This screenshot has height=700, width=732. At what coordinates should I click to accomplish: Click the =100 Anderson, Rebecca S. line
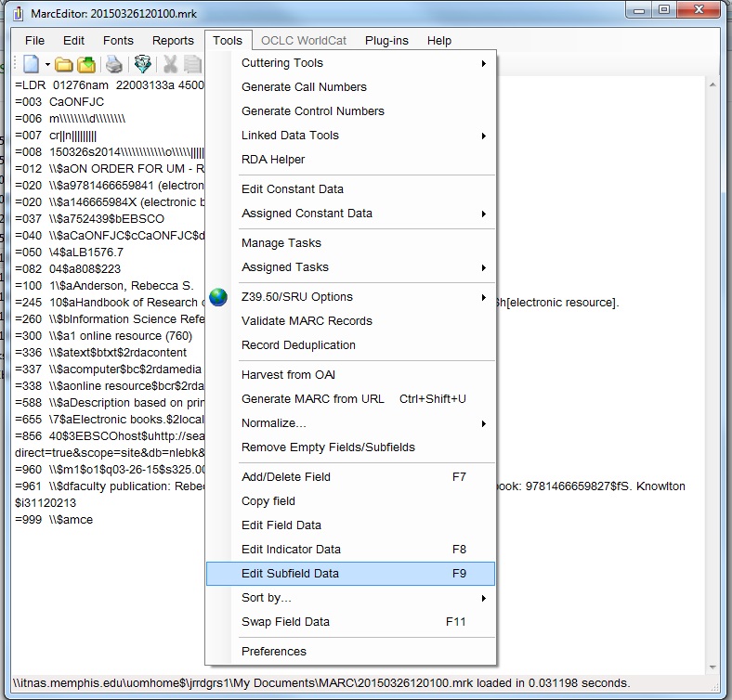(x=104, y=286)
